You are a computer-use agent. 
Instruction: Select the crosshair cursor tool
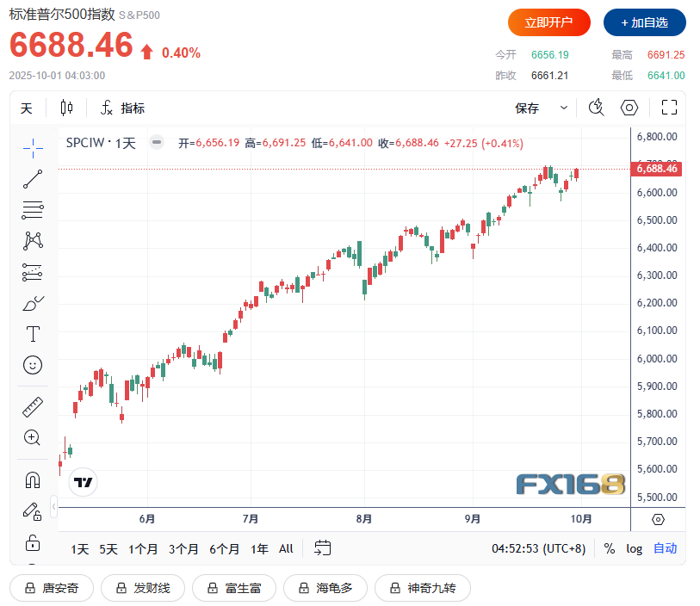coord(33,148)
